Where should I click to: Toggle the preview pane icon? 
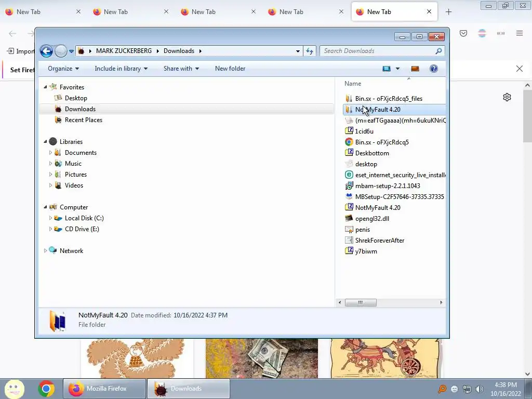[x=415, y=69]
